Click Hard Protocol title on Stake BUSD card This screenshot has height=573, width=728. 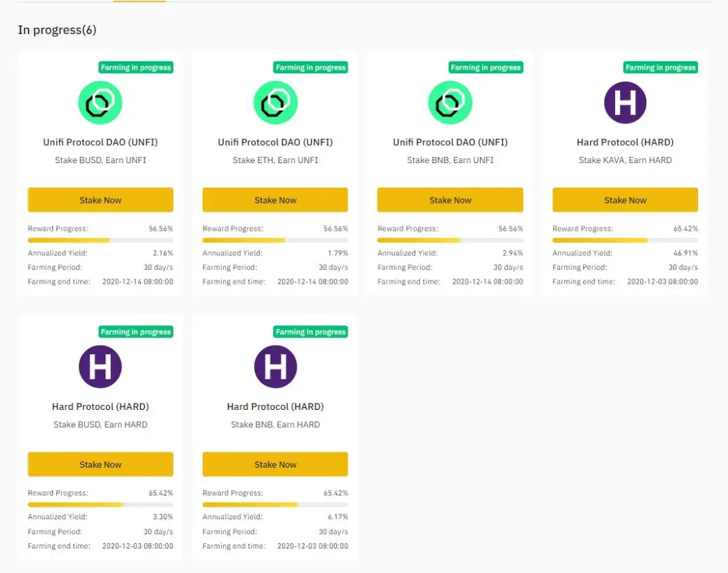[100, 406]
